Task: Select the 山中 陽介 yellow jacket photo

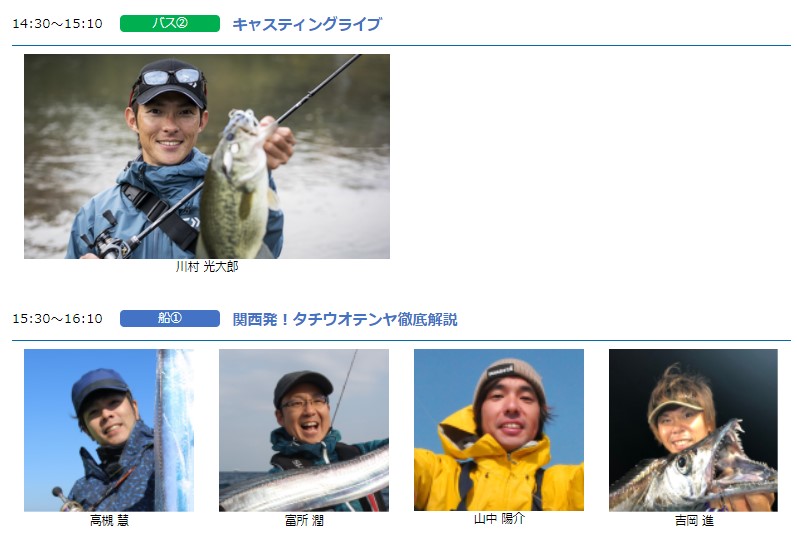Action: tap(499, 430)
